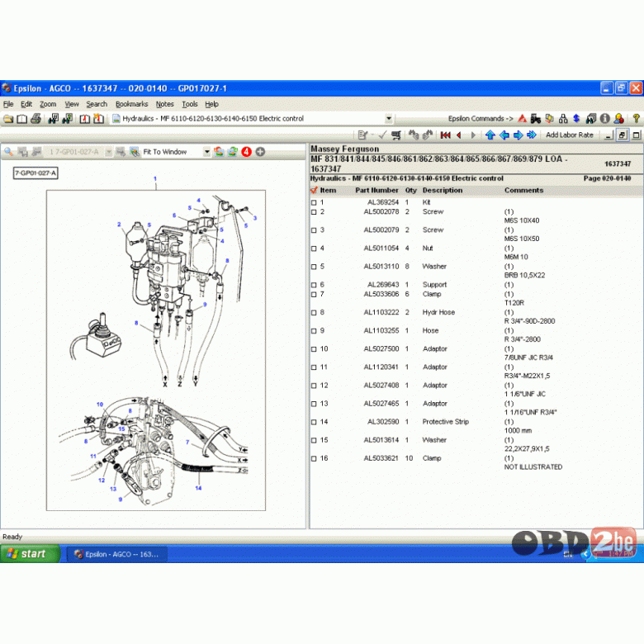Image resolution: width=644 pixels, height=644 pixels.
Task: Click the blue dollar sign icon
Action: (x=576, y=119)
